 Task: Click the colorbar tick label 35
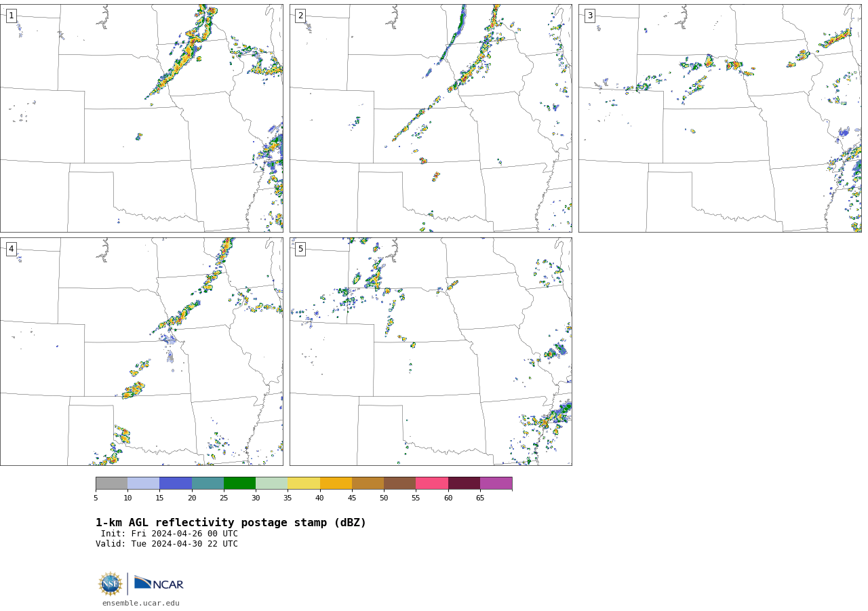[288, 498]
